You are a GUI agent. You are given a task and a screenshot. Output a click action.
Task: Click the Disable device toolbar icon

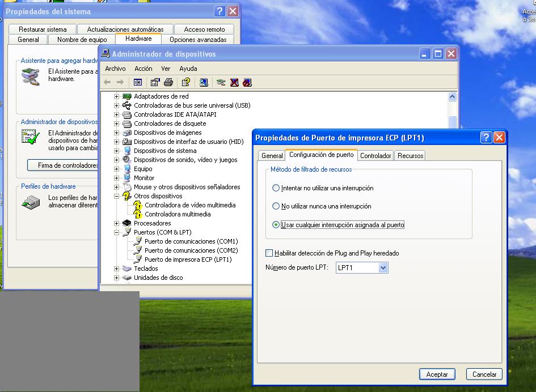coord(246,82)
